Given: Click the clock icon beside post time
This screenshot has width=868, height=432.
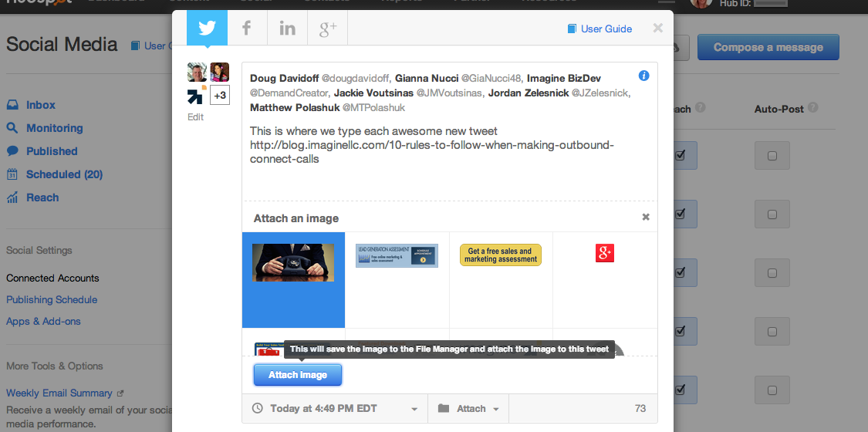Looking at the screenshot, I should click(258, 409).
